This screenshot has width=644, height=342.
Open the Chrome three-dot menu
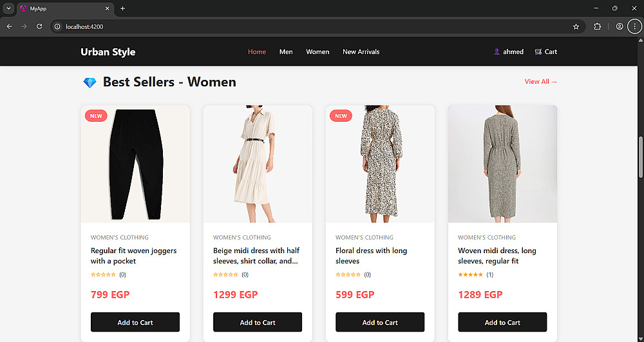click(635, 26)
